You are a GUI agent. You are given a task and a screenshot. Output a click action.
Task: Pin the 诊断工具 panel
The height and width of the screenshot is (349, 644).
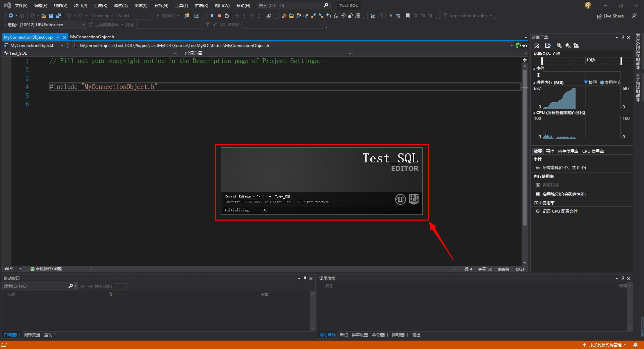[623, 37]
